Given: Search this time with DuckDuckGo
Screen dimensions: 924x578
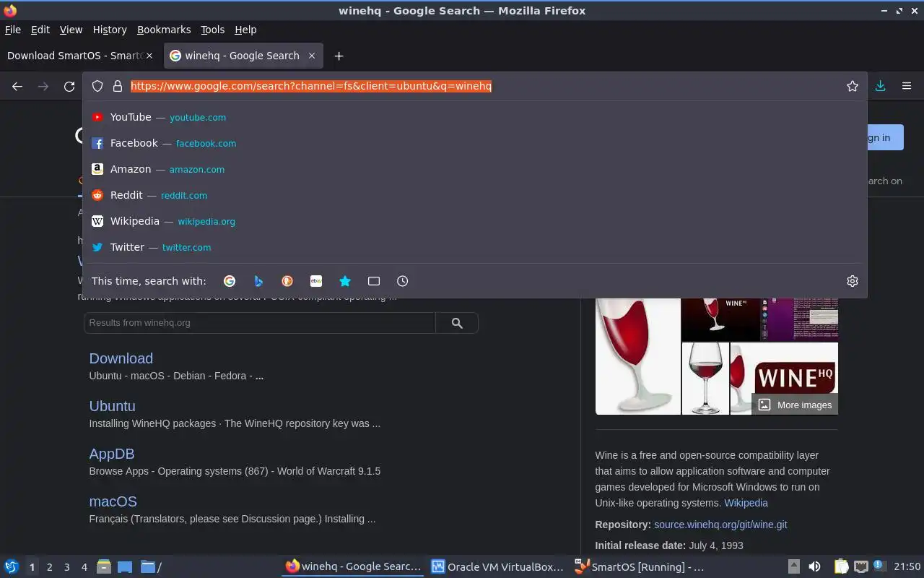Looking at the screenshot, I should pyautogui.click(x=287, y=281).
